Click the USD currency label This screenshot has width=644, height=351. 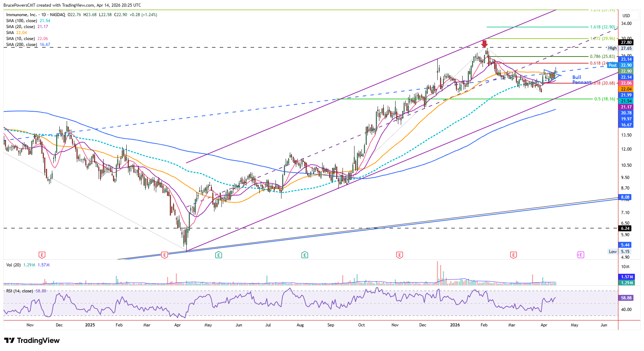626,16
